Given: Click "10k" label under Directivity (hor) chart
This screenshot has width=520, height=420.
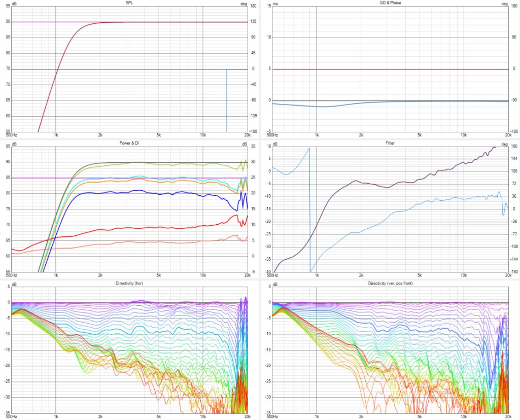Looking at the screenshot, I should (x=203, y=416).
